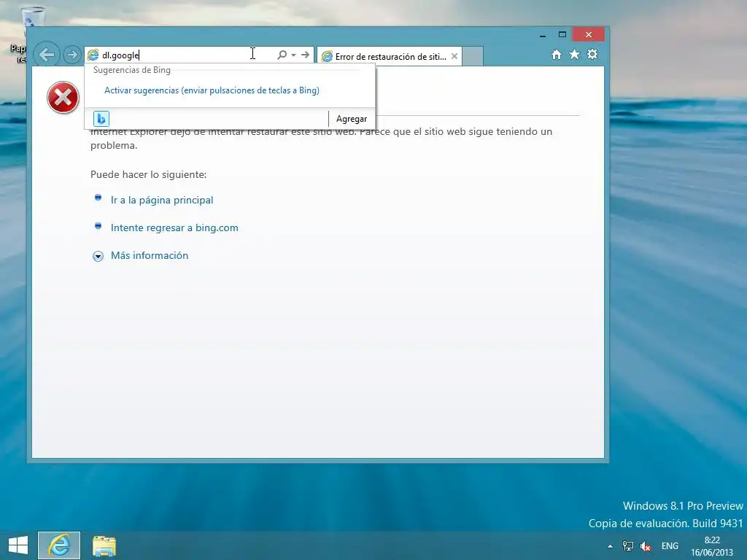747x560 pixels.
Task: Show hidden tray icons arrow
Action: (x=611, y=546)
